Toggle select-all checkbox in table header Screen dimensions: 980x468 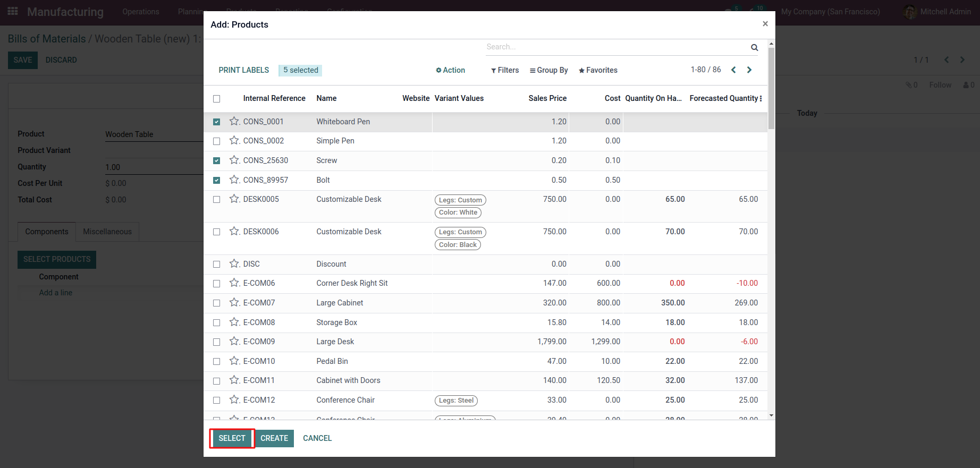216,99
